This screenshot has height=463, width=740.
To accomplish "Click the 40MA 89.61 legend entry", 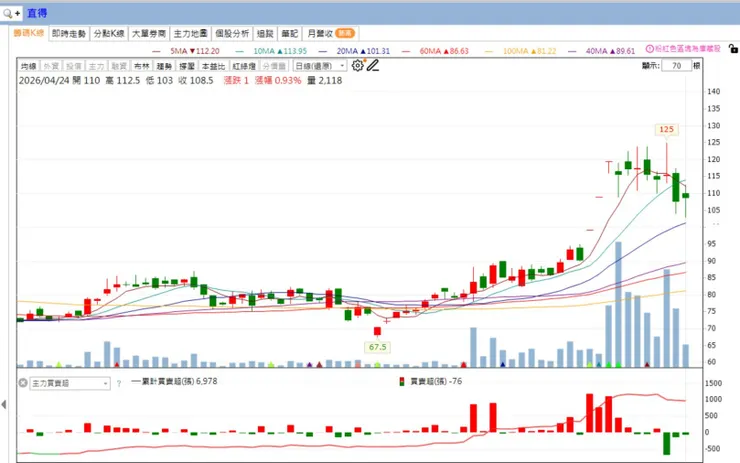I will click(610, 51).
